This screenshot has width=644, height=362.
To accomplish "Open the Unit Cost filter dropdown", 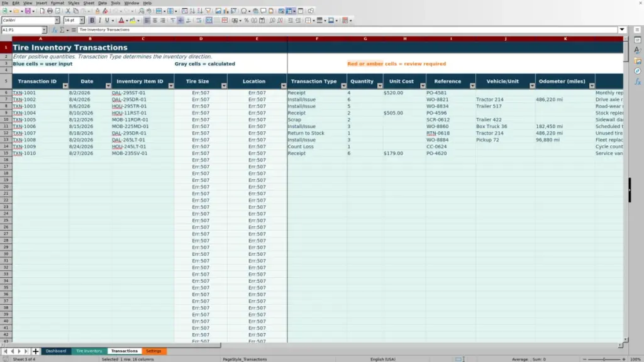I will (423, 85).
